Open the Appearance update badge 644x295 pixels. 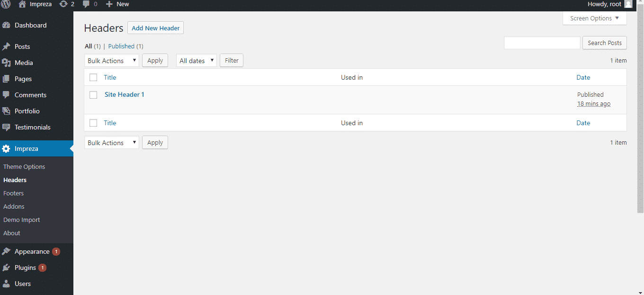click(56, 251)
